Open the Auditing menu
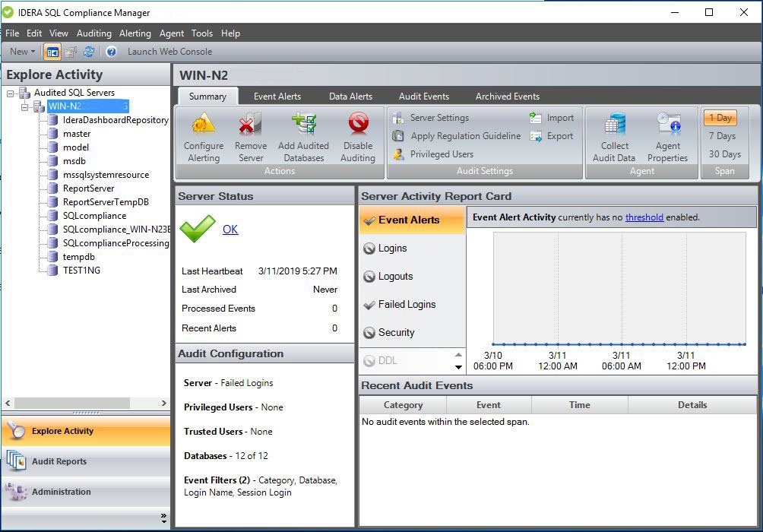 [x=94, y=33]
